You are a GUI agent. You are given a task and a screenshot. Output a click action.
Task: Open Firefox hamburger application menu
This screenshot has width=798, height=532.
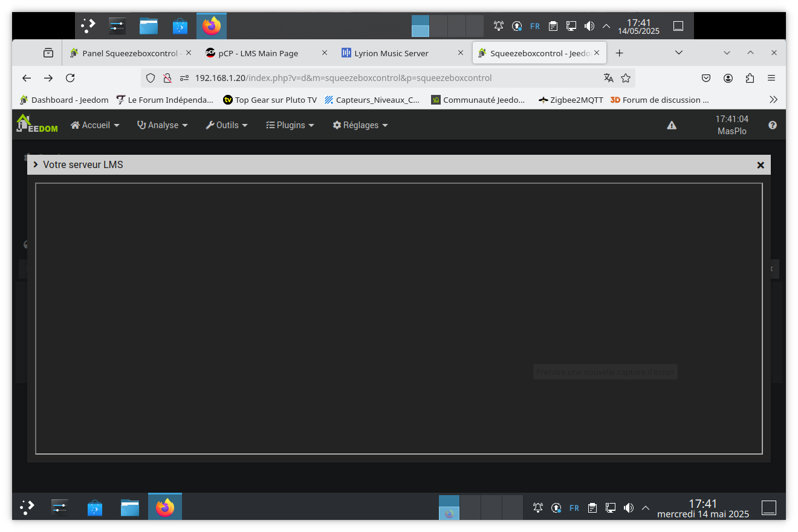(x=771, y=78)
